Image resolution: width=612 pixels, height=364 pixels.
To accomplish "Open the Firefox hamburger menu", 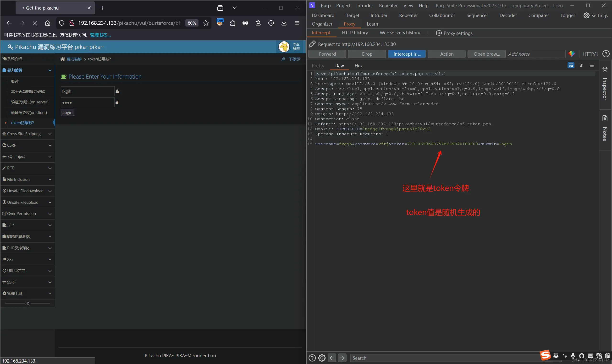I will tap(297, 23).
